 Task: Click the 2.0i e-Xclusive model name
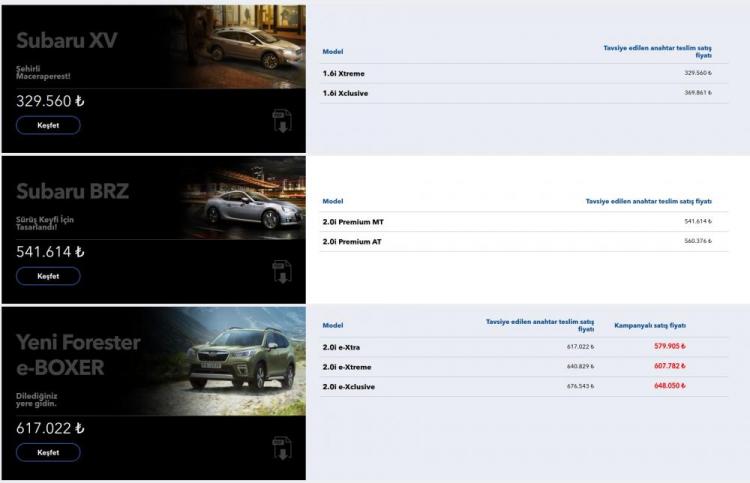(348, 386)
